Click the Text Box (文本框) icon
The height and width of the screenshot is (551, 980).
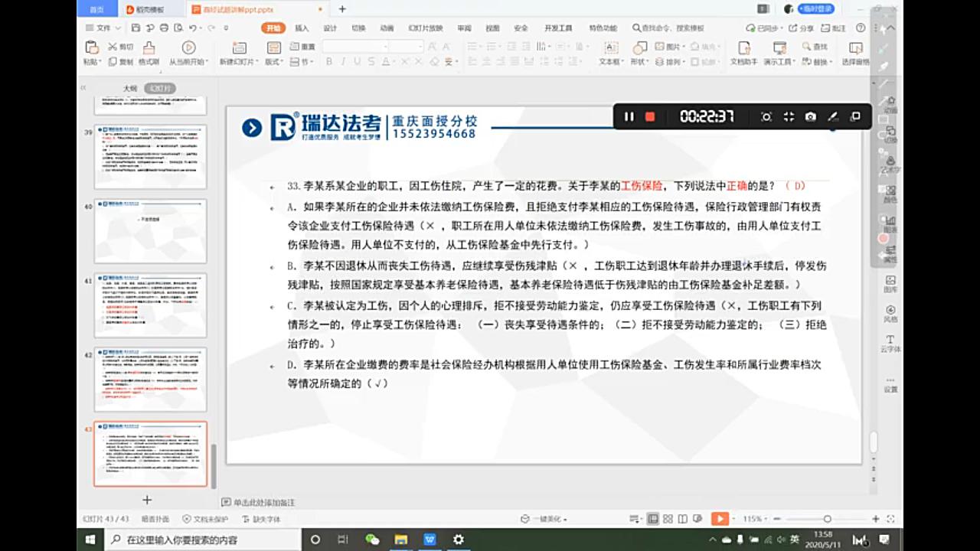pos(610,47)
